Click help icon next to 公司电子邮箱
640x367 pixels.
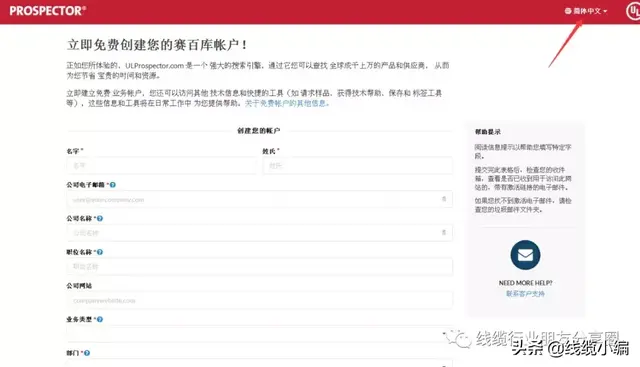point(113,185)
